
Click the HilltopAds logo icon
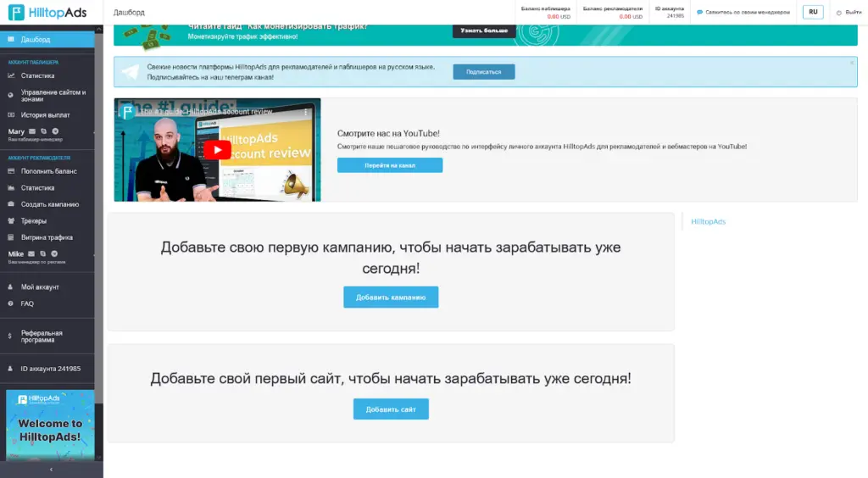(16, 12)
